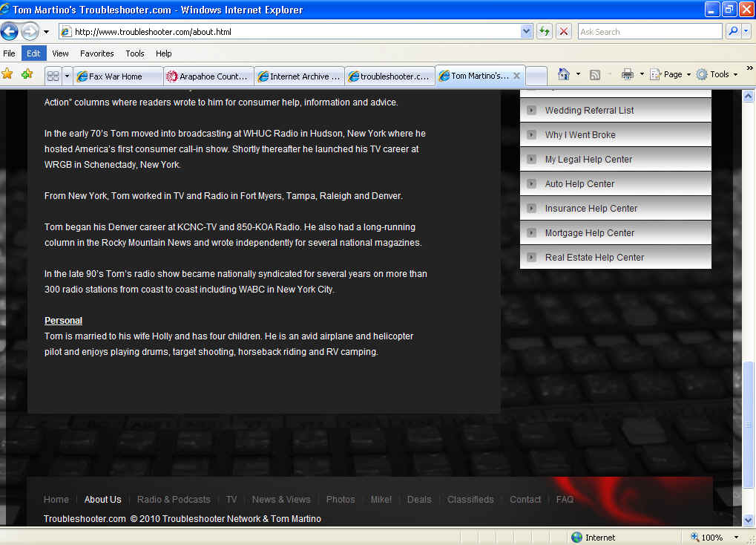The width and height of the screenshot is (756, 545).
Task: Open the Why I Went Broke link
Action: point(580,135)
